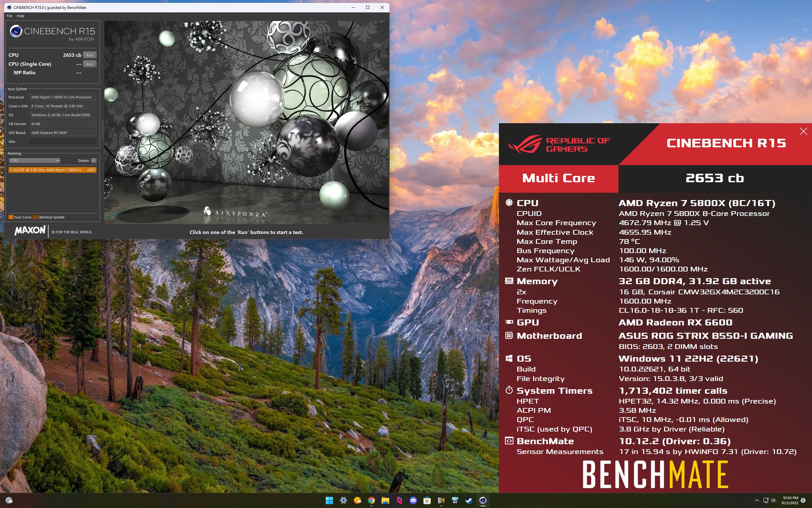
Task: Open the pink hexagon app on taskbar
Action: coord(399,501)
